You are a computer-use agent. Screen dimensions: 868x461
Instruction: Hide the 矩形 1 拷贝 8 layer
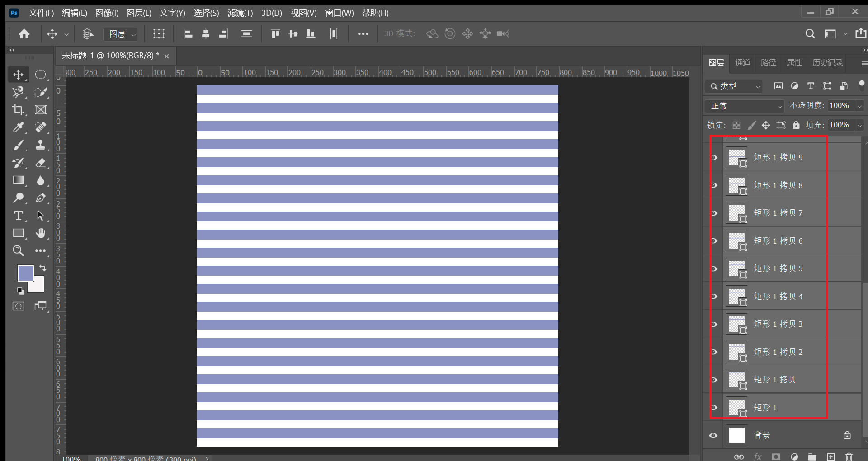(714, 185)
